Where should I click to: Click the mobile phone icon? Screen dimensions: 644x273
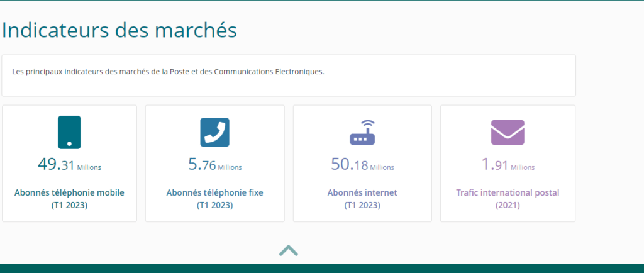69,132
